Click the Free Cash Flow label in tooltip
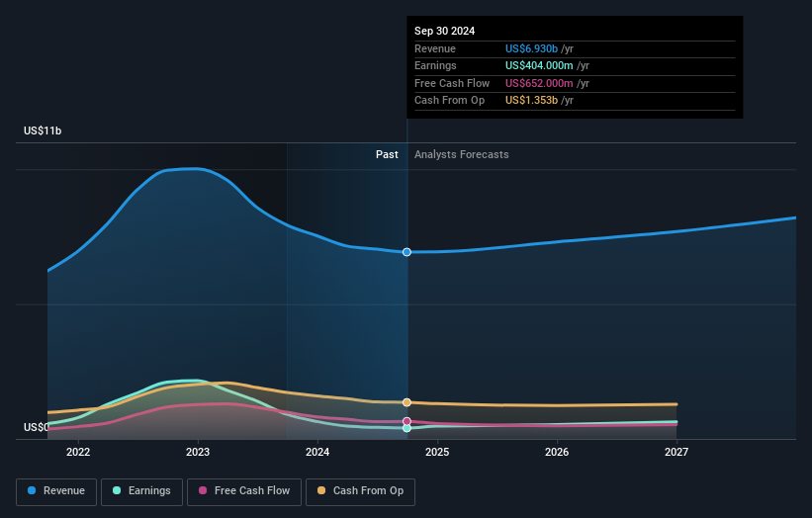The height and width of the screenshot is (518, 812). click(452, 83)
